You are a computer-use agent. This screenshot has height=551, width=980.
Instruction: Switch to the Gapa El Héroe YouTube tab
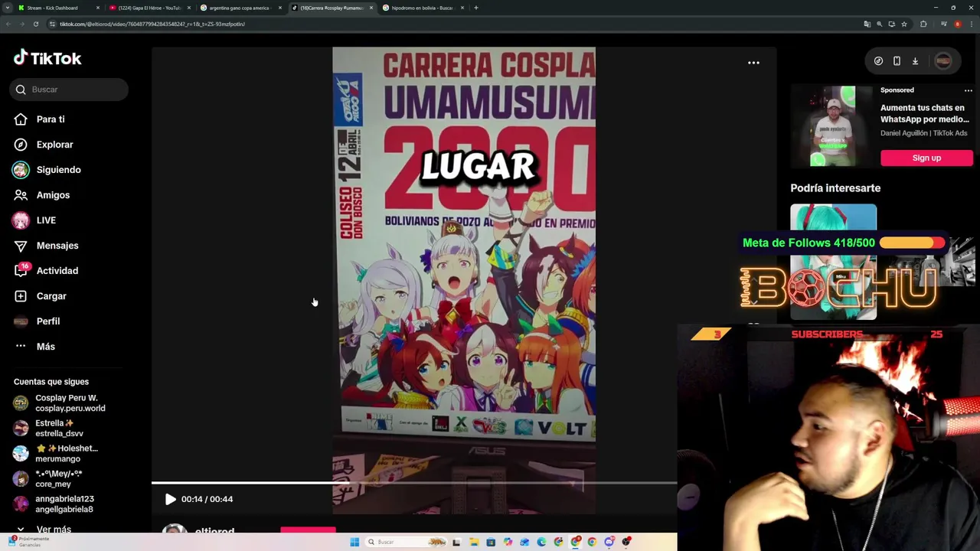(x=149, y=8)
